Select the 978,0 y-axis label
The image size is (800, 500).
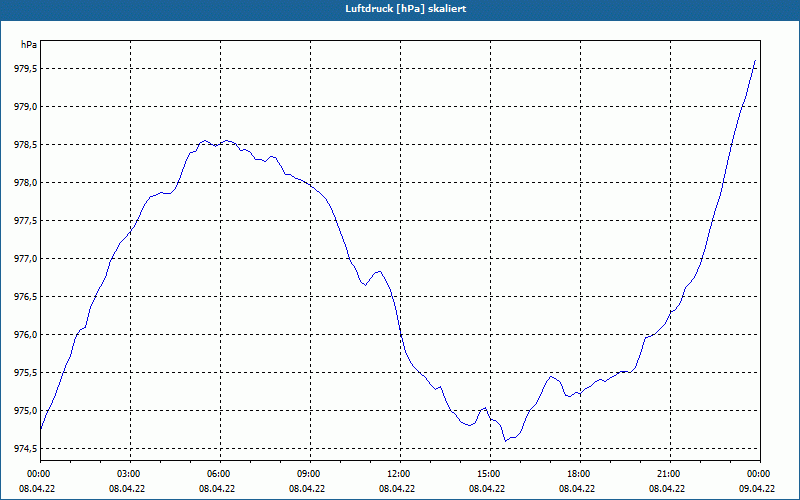(x=26, y=183)
